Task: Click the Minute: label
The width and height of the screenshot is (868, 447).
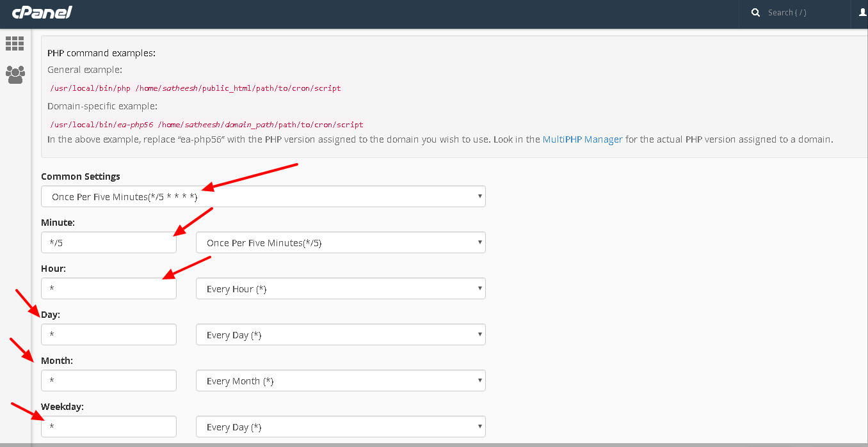Action: [58, 223]
